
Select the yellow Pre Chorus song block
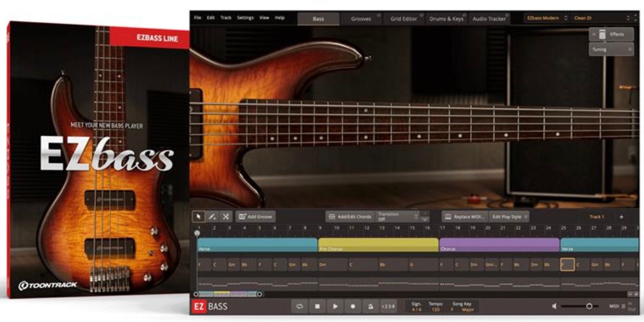[x=378, y=245]
